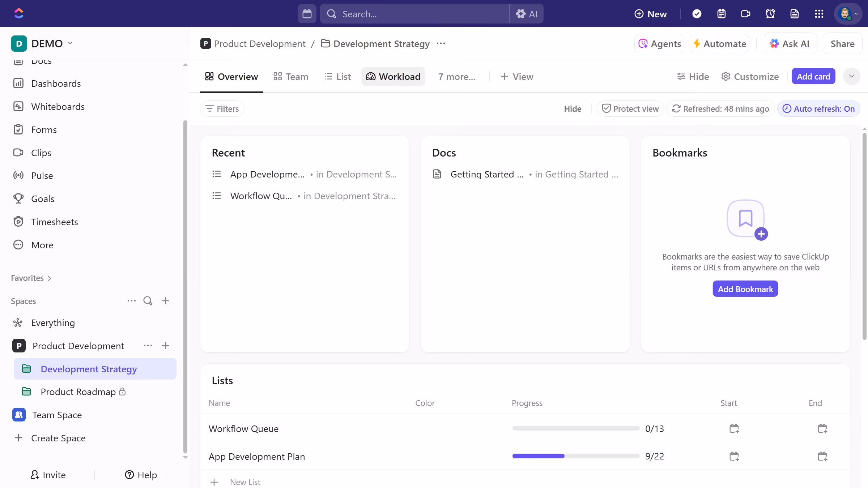Click the Spaces search magnifier icon
868x488 pixels.
(148, 301)
